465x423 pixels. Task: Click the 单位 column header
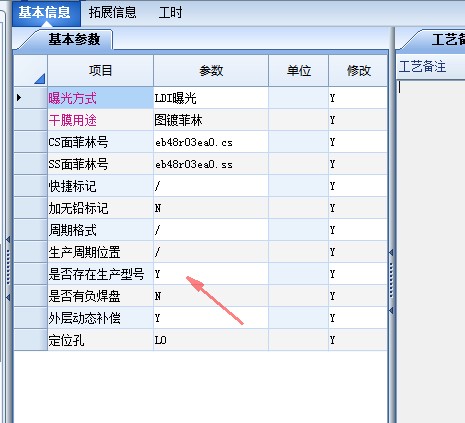click(x=298, y=71)
